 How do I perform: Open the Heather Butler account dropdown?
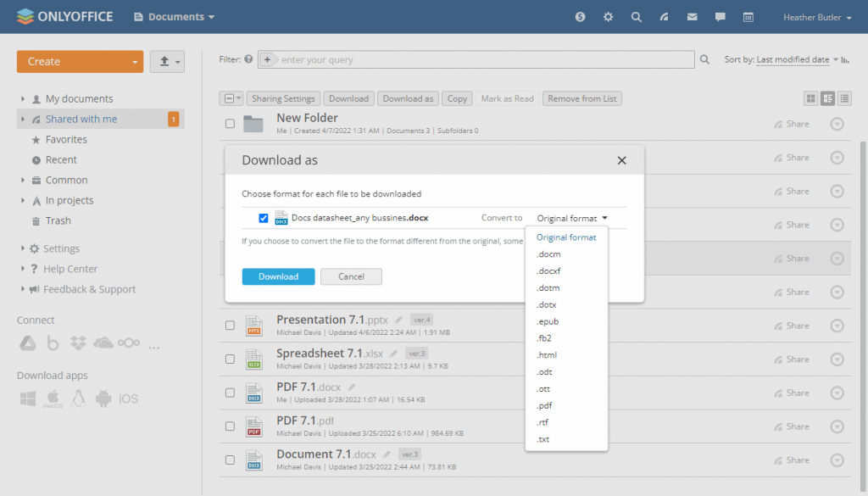coord(815,16)
